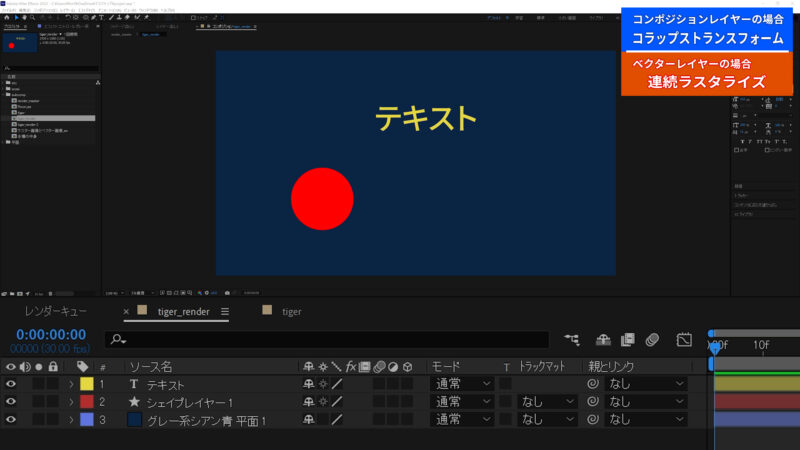The width and height of the screenshot is (800, 450).
Task: Toggle shy switch on テキスト layer
Action: (x=309, y=384)
